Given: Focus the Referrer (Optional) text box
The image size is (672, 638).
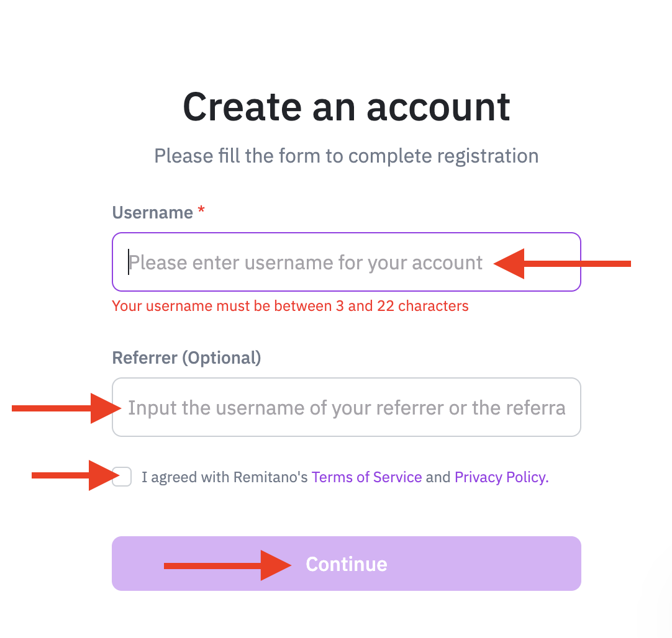Looking at the screenshot, I should click(346, 408).
